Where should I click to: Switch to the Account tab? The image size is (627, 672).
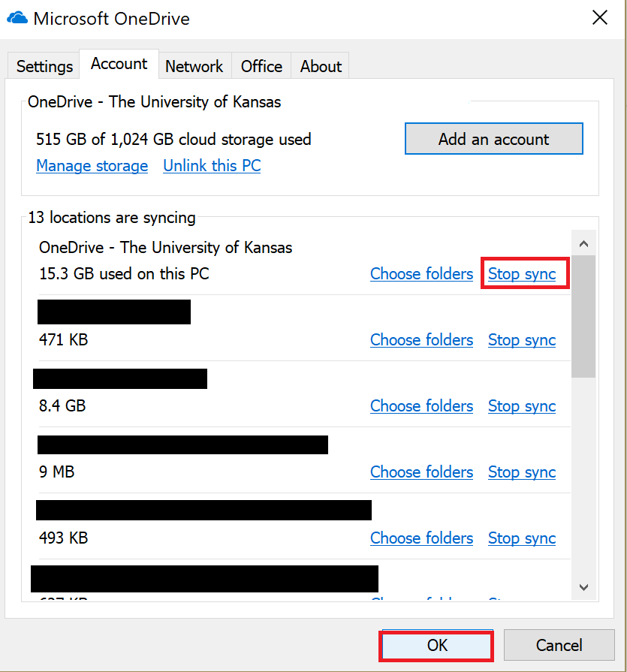118,65
